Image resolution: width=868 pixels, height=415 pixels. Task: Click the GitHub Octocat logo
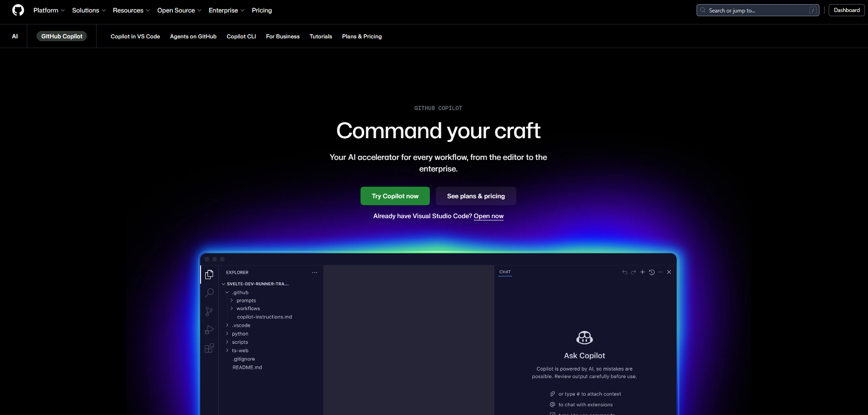point(18,10)
